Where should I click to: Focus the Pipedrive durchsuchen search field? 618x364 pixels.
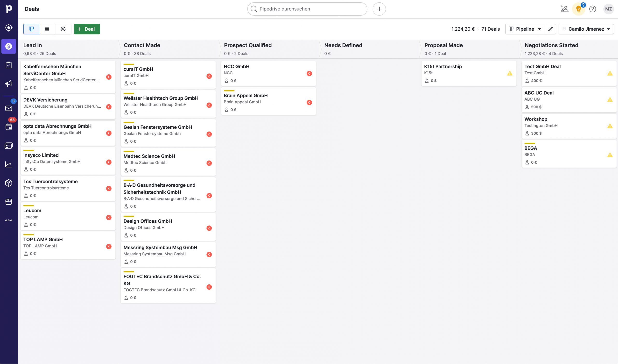[x=307, y=9]
